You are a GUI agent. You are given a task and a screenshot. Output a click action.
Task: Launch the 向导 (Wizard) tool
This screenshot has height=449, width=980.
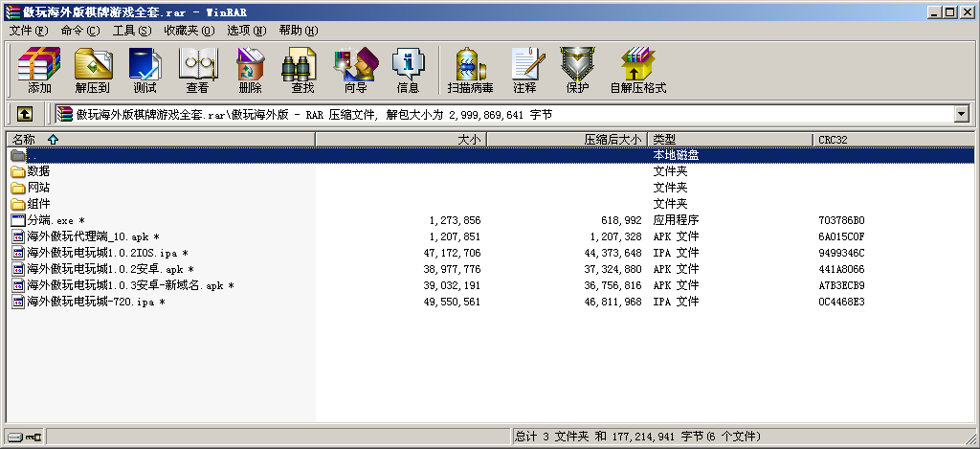(355, 70)
